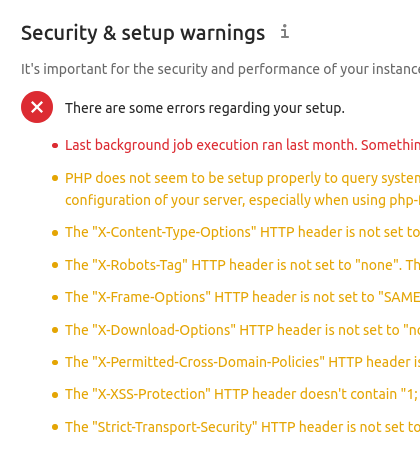
Task: Click the X-Robots-Tag header warning
Action: coord(242,265)
